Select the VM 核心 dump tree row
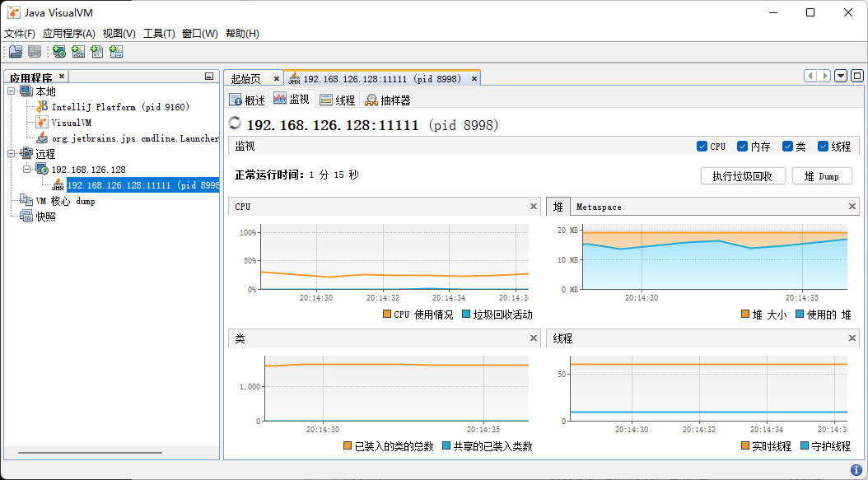 tap(65, 201)
